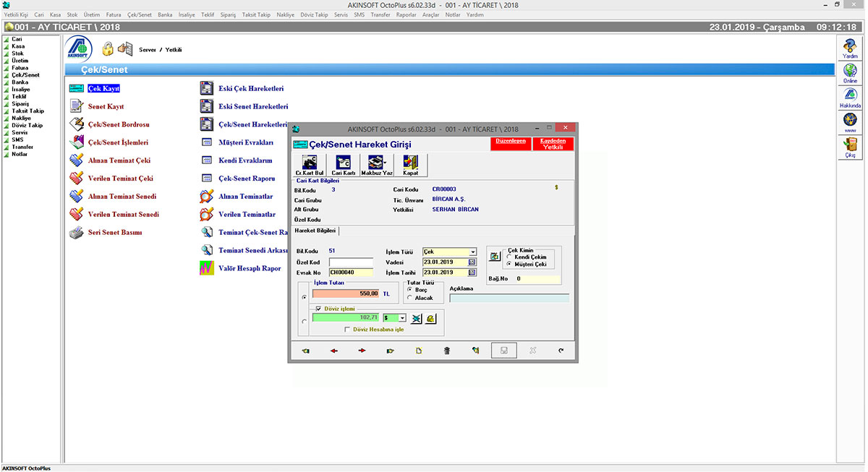868x472 pixels.
Task: Delete the record with the trash icon
Action: pos(447,351)
